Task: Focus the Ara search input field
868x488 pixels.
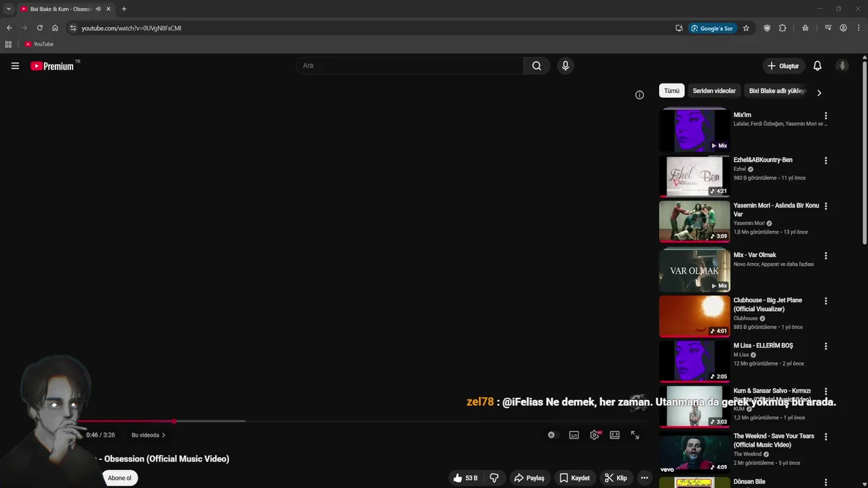Action: coord(410,66)
